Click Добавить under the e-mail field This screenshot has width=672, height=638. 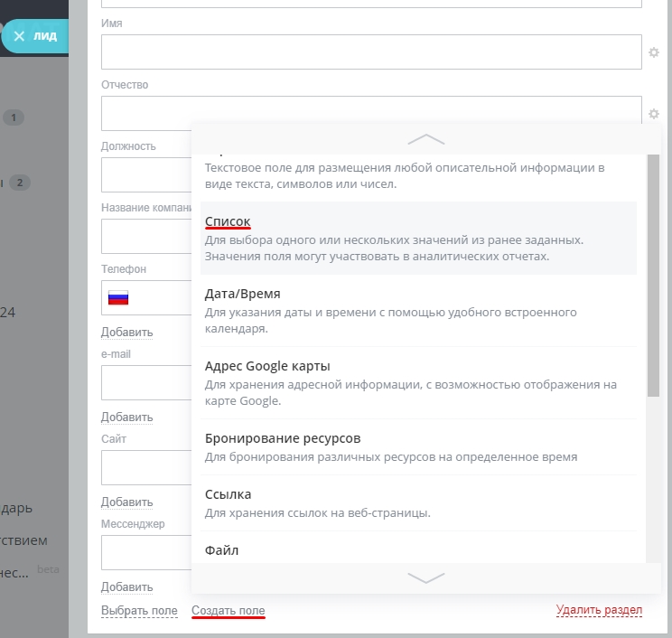pos(126,417)
